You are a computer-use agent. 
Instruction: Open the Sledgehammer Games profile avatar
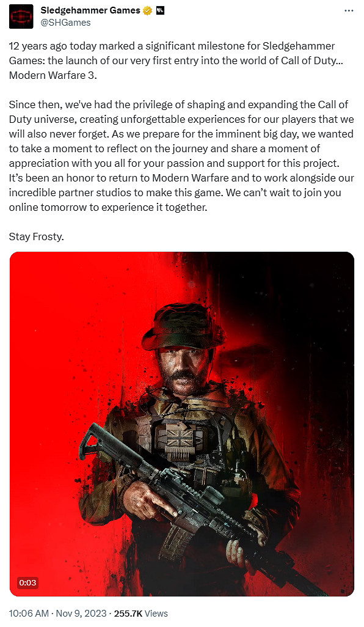tap(21, 16)
